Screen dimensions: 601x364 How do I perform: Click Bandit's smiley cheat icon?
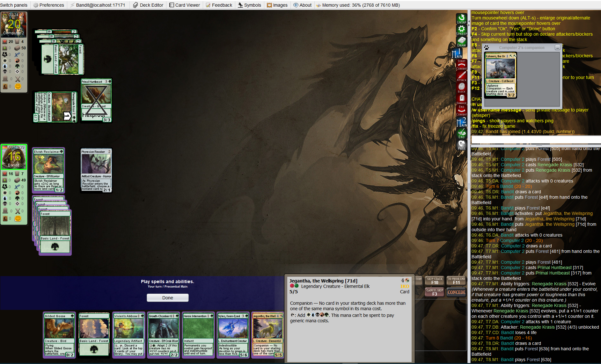tap(18, 218)
